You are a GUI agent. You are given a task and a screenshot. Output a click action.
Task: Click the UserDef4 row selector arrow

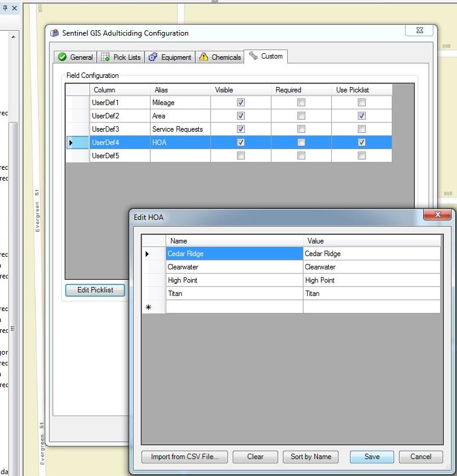(77, 143)
